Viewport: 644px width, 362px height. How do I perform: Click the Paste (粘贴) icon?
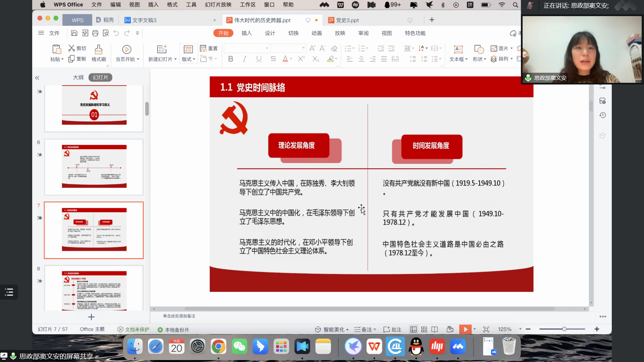pyautogui.click(x=57, y=49)
